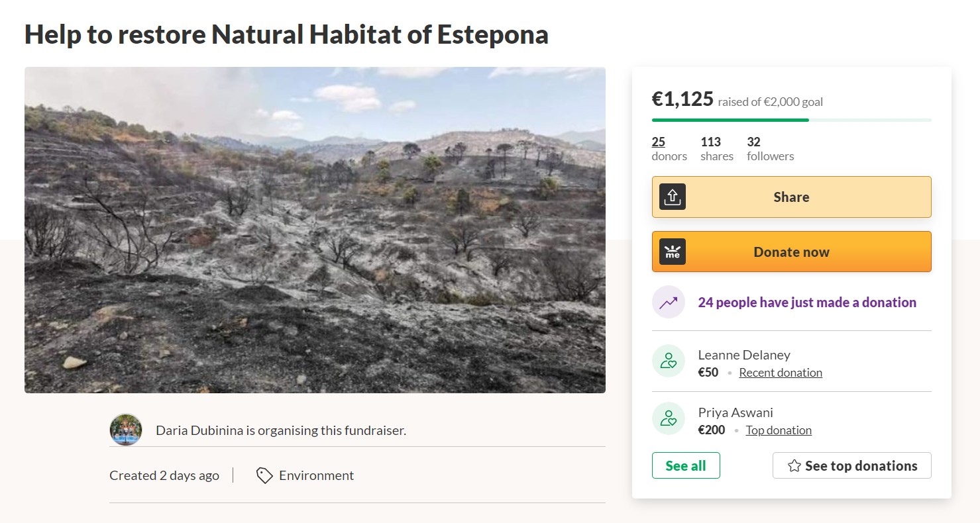Open the burnt landscape fundraiser photo
Screen dimensions: 980x523
pyautogui.click(x=315, y=230)
